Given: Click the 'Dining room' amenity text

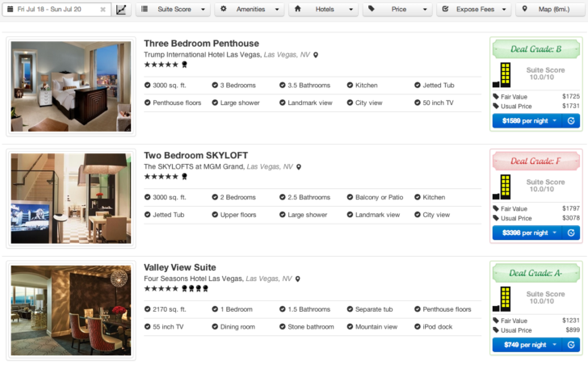Looking at the screenshot, I should (x=237, y=327).
